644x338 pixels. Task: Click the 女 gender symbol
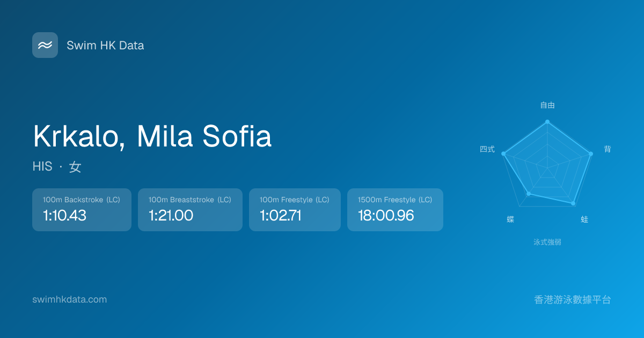[75, 167]
